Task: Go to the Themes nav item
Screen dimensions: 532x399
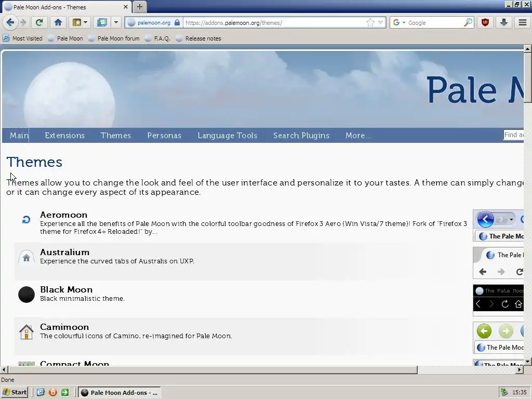Action: click(x=116, y=136)
